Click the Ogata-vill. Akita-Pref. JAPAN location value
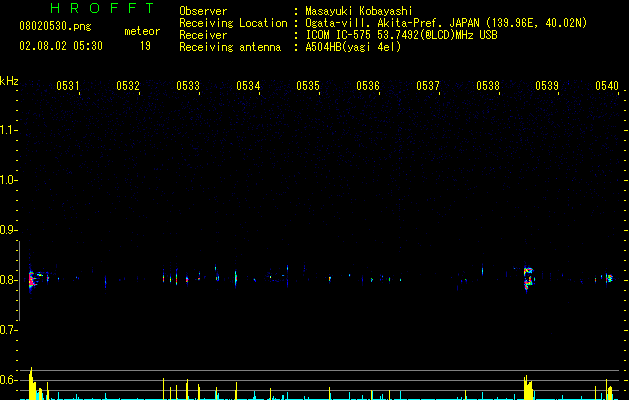This screenshot has width=629, height=400. 446,23
